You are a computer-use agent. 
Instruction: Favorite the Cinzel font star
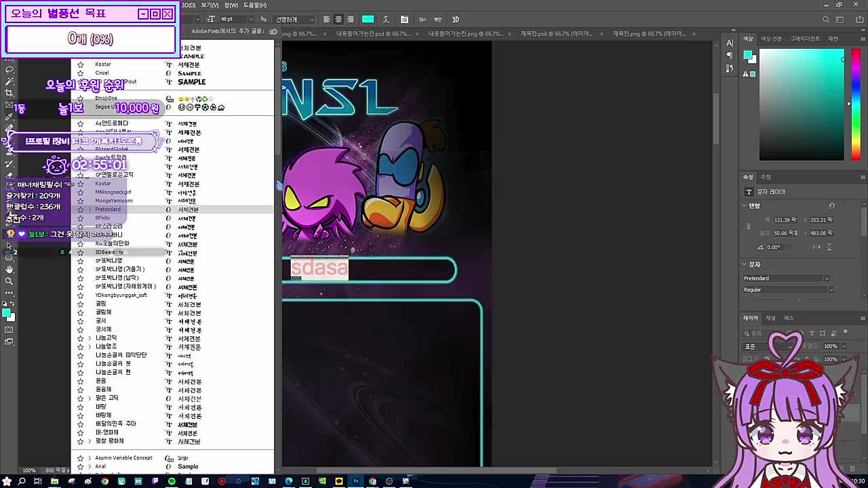(81, 73)
